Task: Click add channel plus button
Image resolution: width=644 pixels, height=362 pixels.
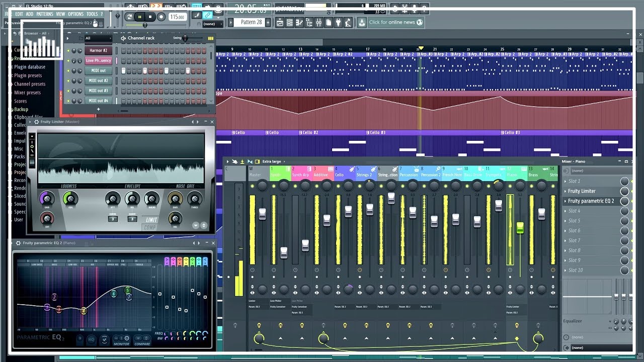Action: point(99,109)
